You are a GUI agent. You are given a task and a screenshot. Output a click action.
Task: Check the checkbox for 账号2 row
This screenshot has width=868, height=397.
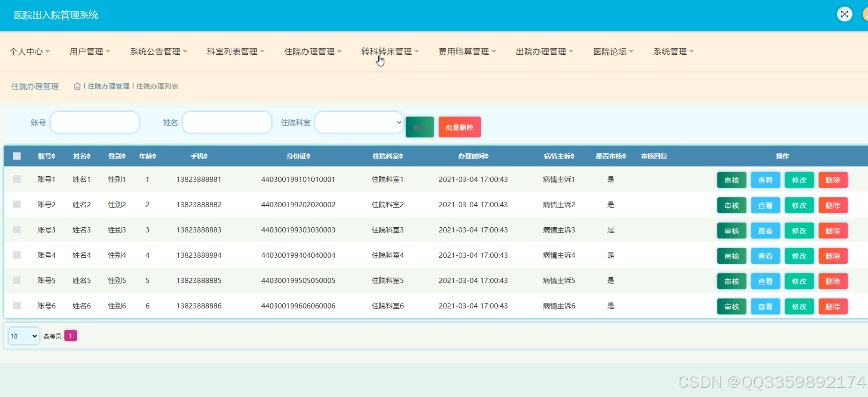click(x=17, y=204)
